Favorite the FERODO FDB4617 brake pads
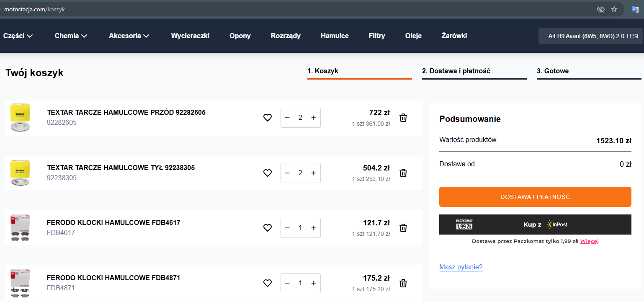Screen dimensions: 644x302 (268, 228)
